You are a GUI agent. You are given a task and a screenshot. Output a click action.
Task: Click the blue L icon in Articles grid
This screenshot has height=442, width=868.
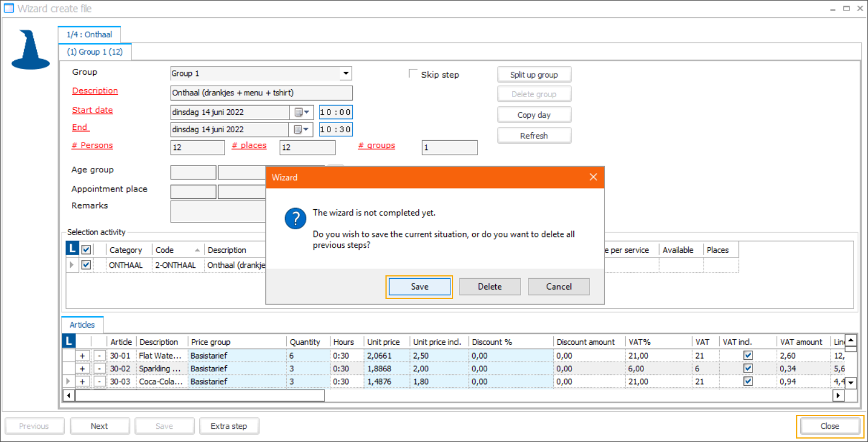[68, 341]
